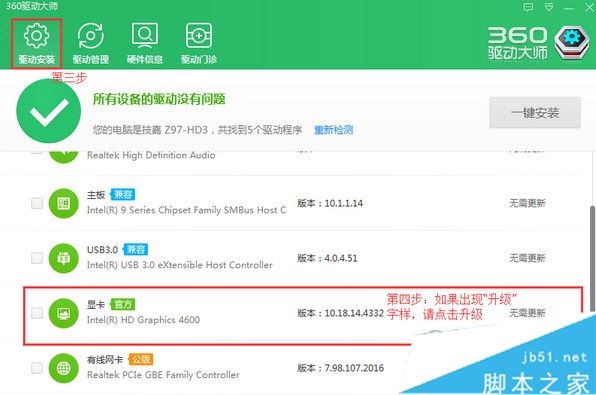The image size is (596, 395).
Task: Click 无需更新 status in 主板 row
Action: [x=527, y=203]
